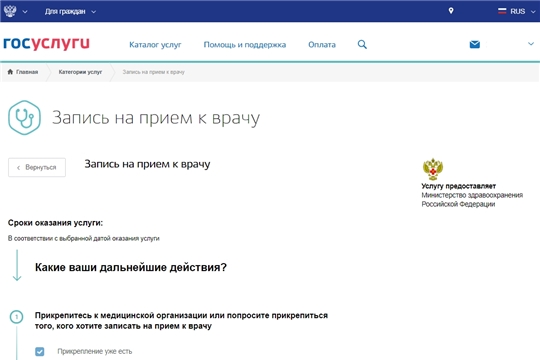540x360 pixels.
Task: Click the "Услугу предоставляет" label
Action: tap(458, 186)
